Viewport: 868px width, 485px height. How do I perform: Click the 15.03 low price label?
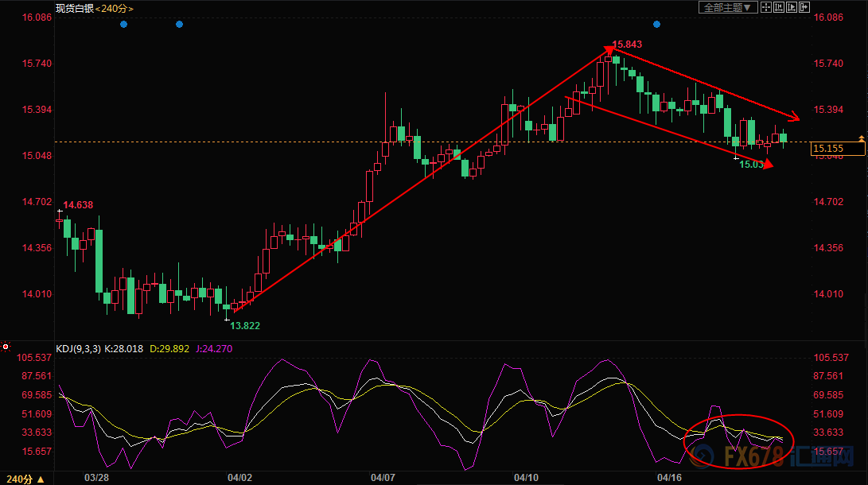coord(751,164)
